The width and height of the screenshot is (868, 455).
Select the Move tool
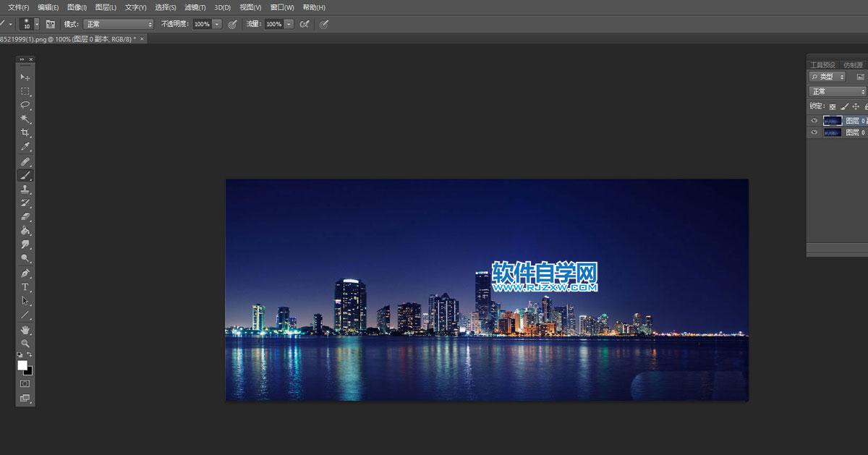pos(25,77)
